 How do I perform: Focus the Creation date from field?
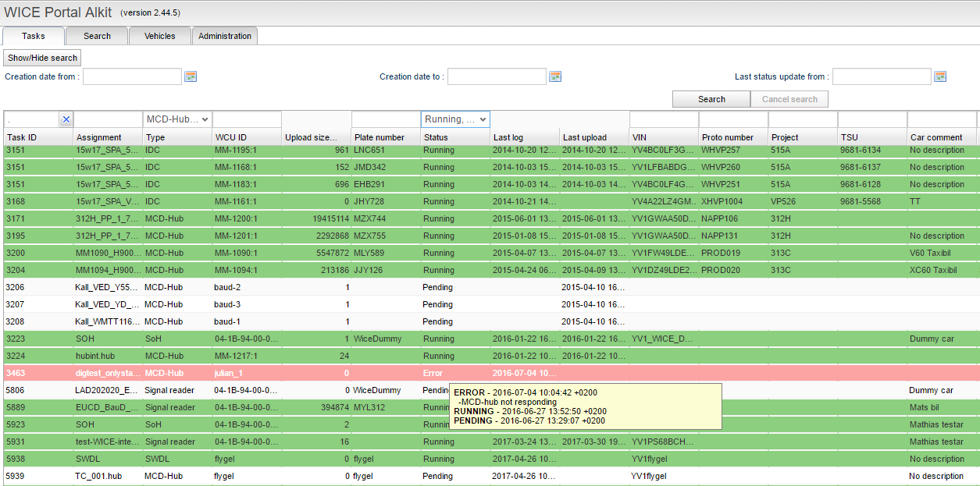click(132, 76)
